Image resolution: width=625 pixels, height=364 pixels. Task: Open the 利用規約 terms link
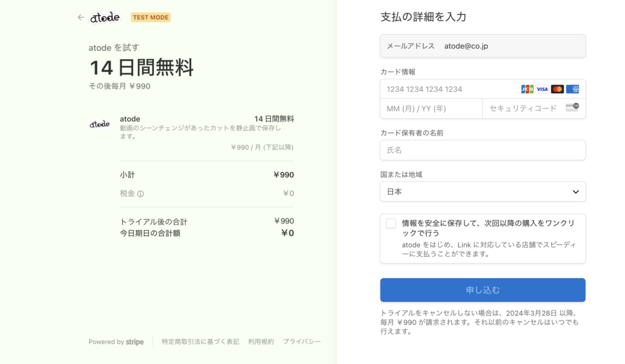pyautogui.click(x=261, y=341)
